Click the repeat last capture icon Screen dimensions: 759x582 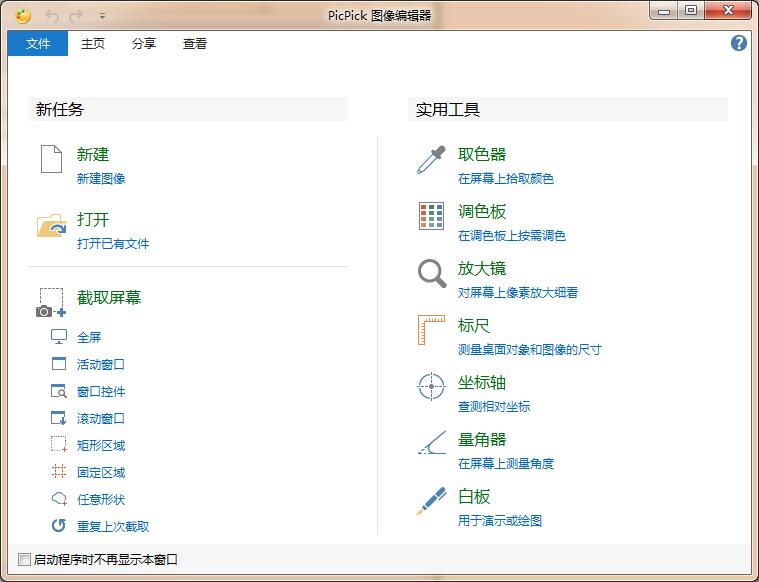pyautogui.click(x=59, y=525)
